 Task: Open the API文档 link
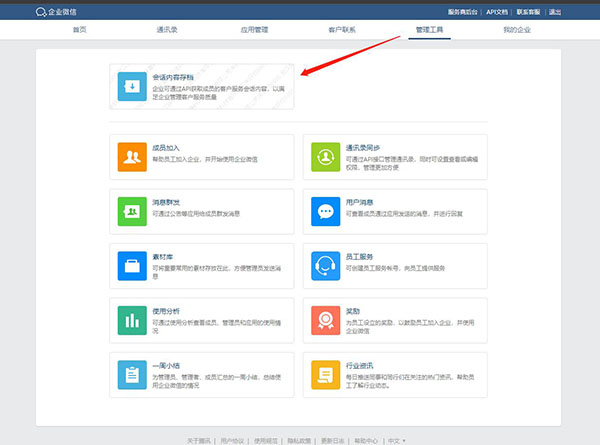click(x=497, y=12)
